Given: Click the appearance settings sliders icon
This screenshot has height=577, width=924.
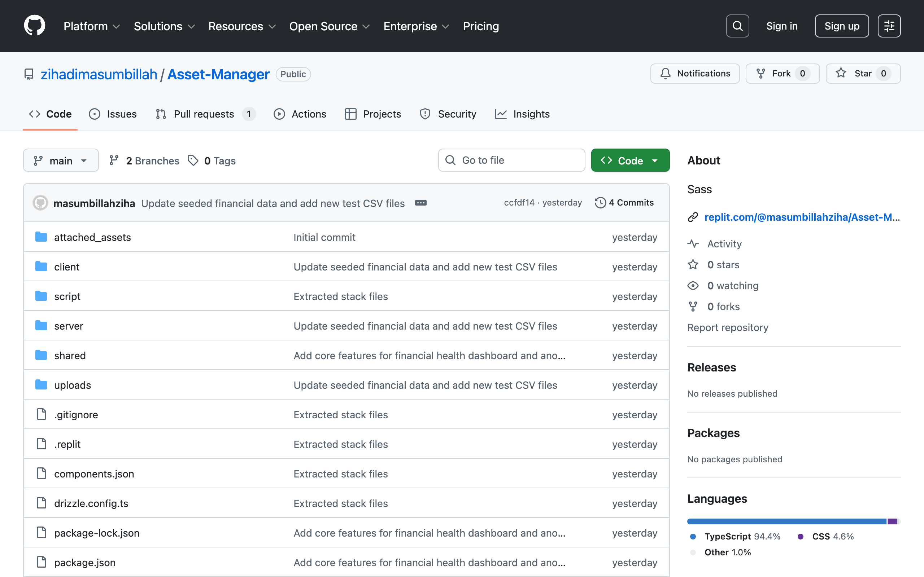Looking at the screenshot, I should pos(889,26).
